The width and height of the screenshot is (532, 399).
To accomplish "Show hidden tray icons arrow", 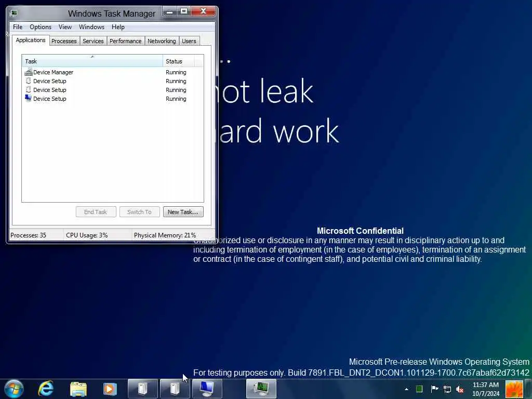I will click(406, 389).
